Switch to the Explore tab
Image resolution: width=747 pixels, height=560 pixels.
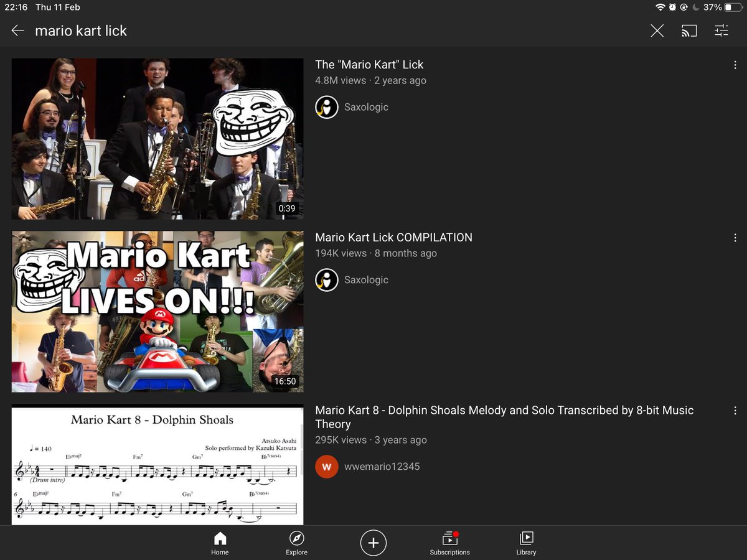pos(296,543)
